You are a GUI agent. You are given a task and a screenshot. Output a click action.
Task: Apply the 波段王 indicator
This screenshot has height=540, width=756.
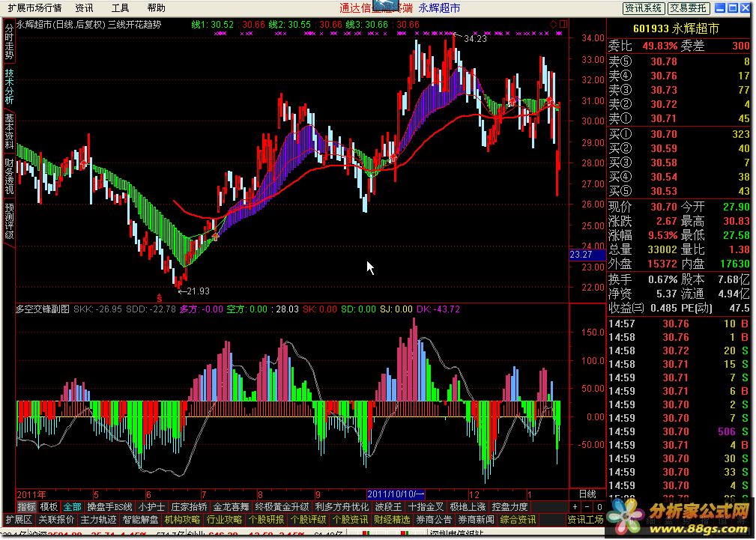pos(388,507)
